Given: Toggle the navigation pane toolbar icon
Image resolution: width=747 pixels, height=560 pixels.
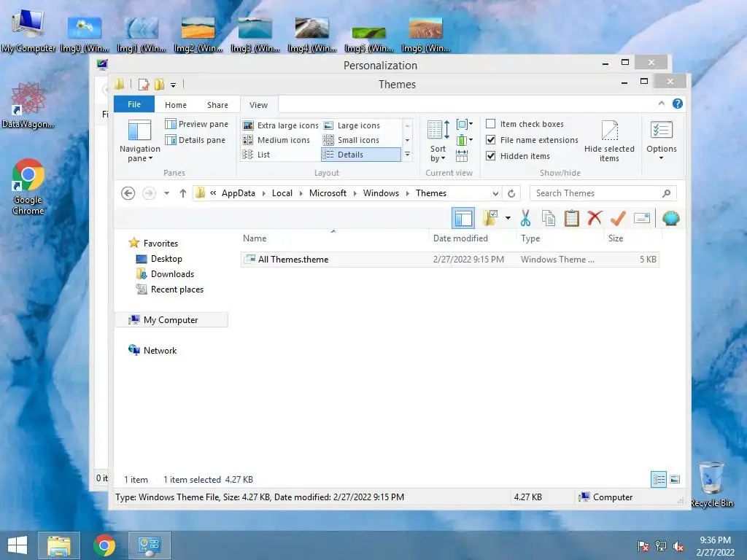Looking at the screenshot, I should [x=463, y=219].
